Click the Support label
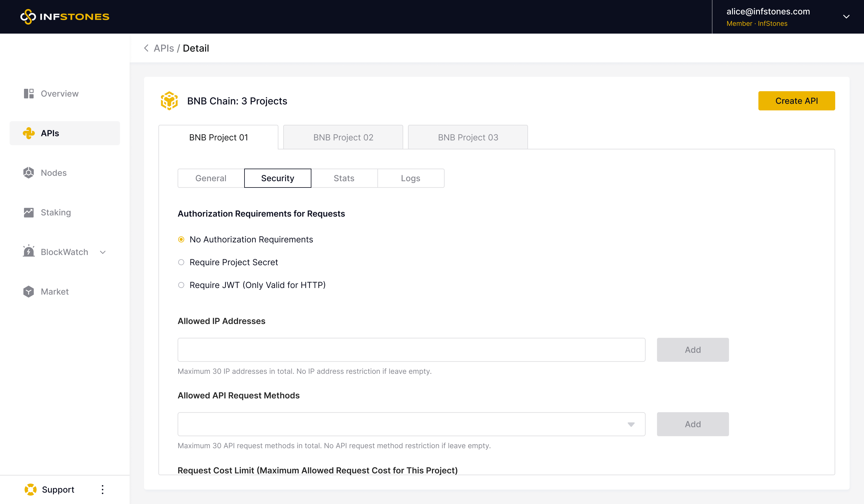The width and height of the screenshot is (864, 504). point(58,490)
